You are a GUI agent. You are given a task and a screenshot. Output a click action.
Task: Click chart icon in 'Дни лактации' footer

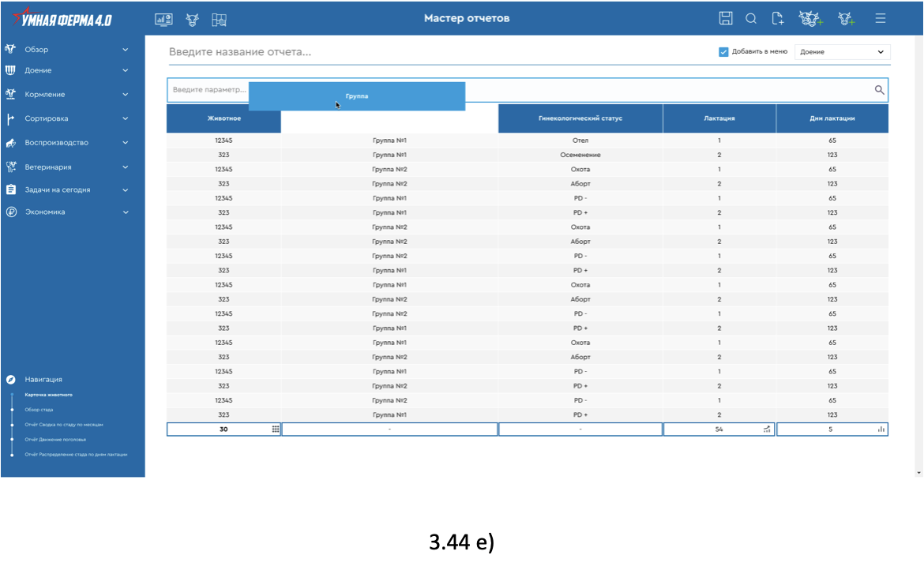[881, 429]
